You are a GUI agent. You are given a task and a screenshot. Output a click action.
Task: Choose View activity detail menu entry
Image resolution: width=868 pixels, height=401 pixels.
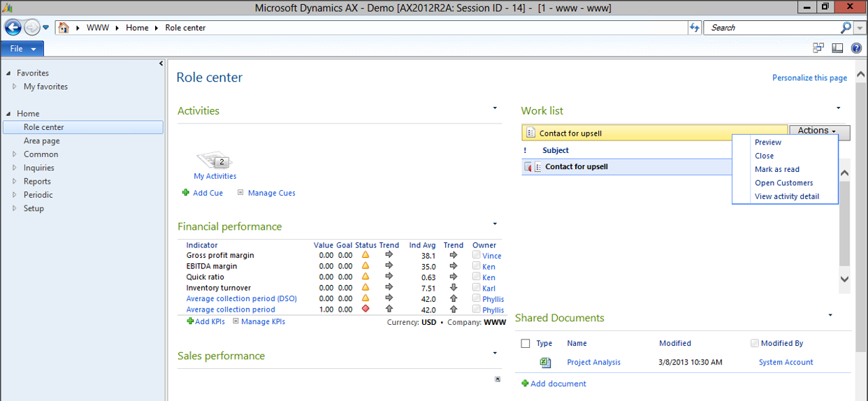coord(786,197)
